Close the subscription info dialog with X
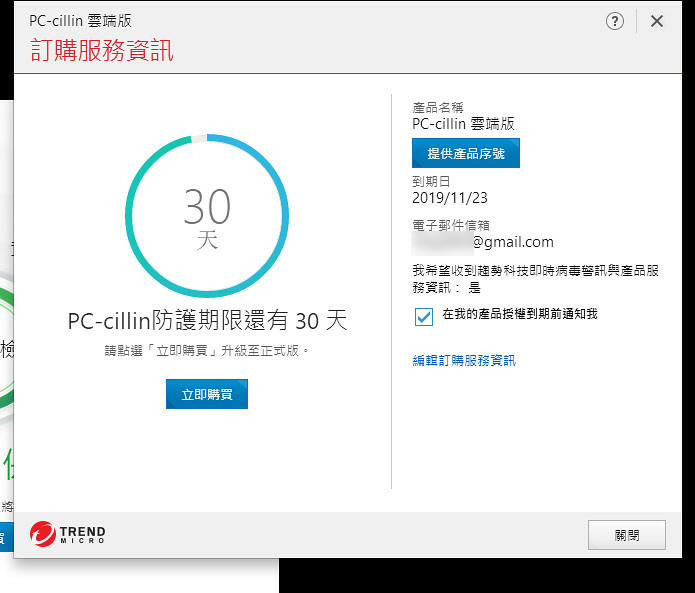 [657, 21]
